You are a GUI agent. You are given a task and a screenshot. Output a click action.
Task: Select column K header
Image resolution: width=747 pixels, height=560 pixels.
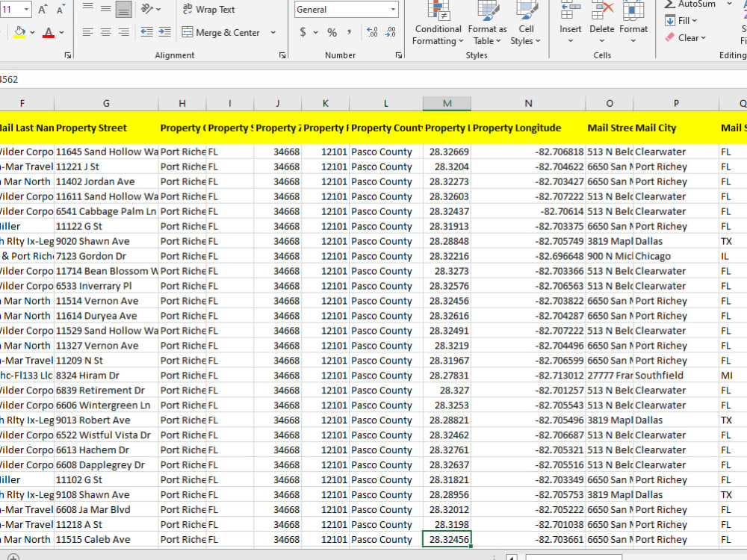click(x=326, y=103)
